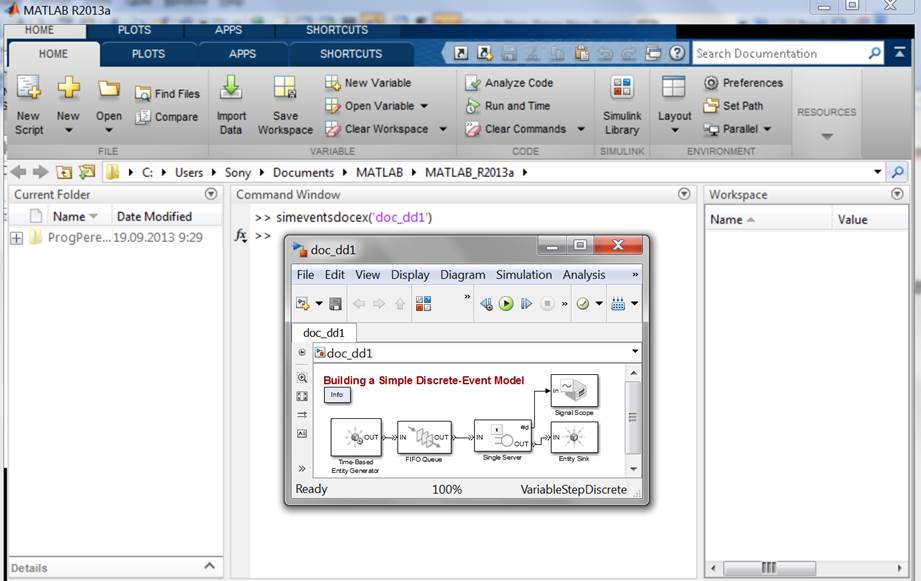This screenshot has height=581, width=921.
Task: Click Import Data icon
Action: 231,87
